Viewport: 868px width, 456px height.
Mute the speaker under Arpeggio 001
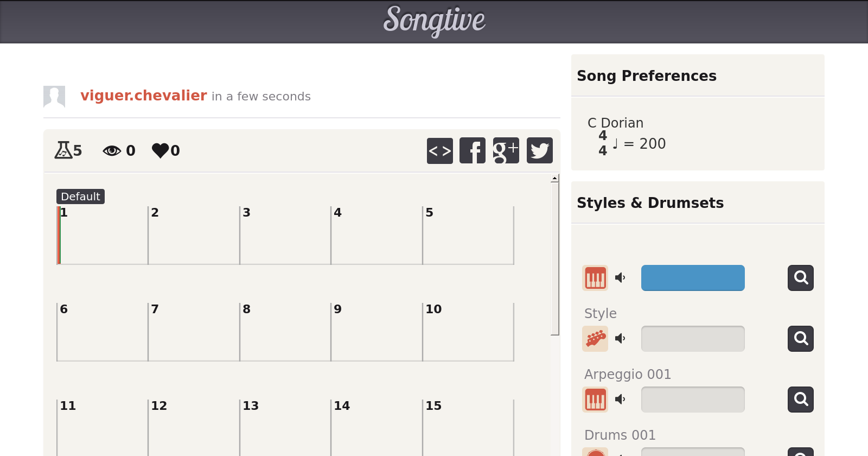click(620, 400)
